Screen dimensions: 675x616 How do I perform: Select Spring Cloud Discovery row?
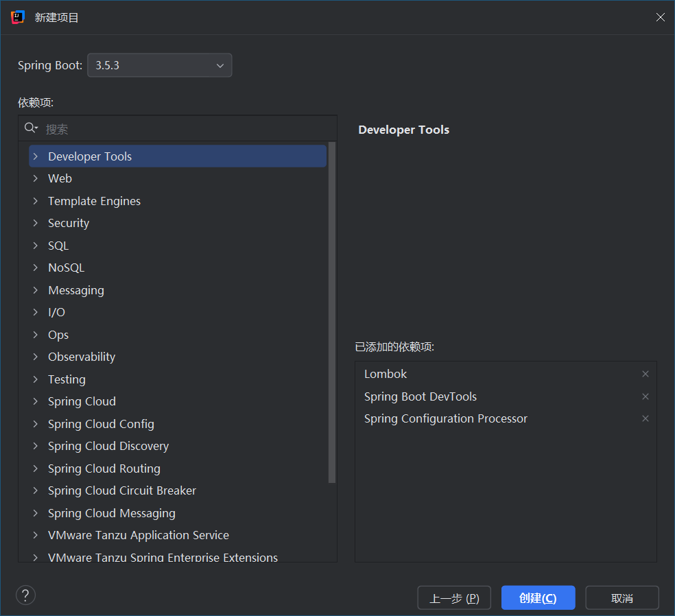pyautogui.click(x=178, y=446)
